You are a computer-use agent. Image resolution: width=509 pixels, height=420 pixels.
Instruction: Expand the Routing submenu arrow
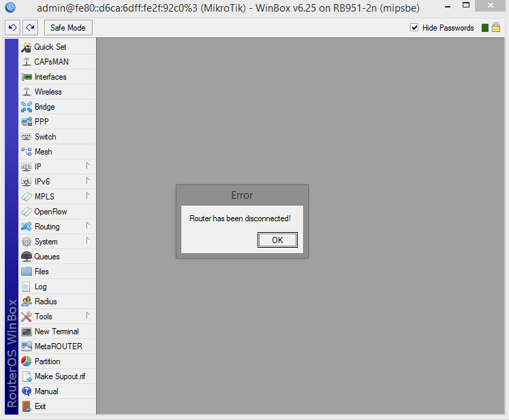click(88, 225)
